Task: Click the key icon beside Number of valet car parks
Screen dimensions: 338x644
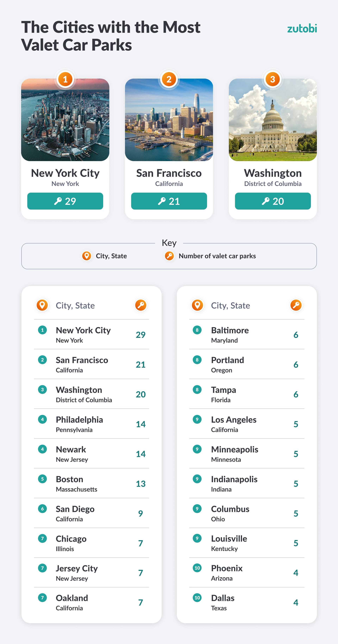Action: 169,256
